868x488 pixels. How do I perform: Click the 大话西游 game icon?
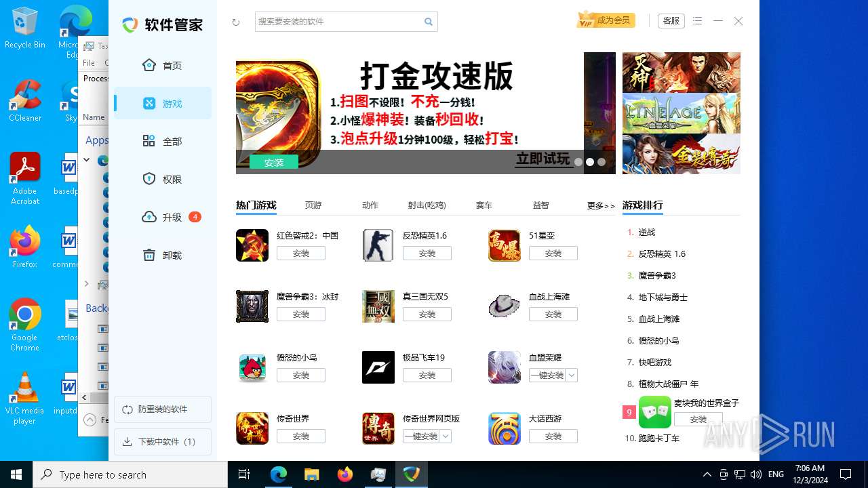pyautogui.click(x=505, y=428)
